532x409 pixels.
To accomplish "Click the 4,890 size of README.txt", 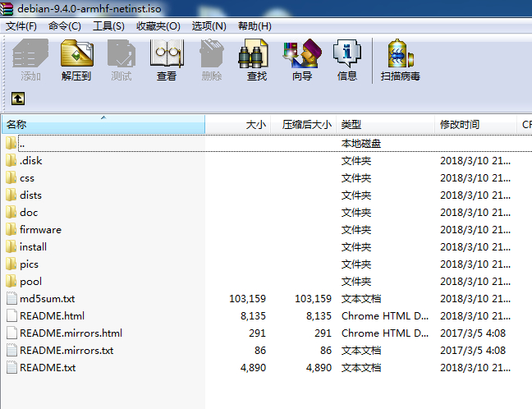I will click(253, 368).
